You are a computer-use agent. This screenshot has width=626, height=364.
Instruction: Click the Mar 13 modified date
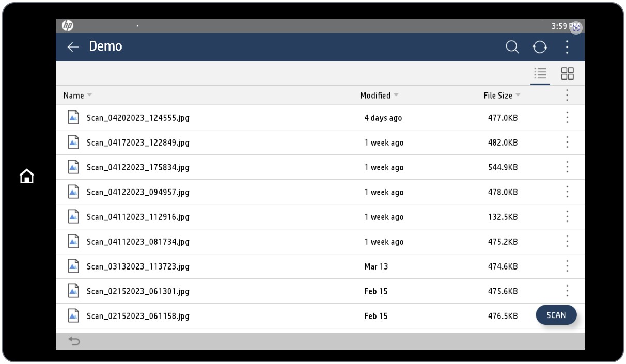pos(376,267)
